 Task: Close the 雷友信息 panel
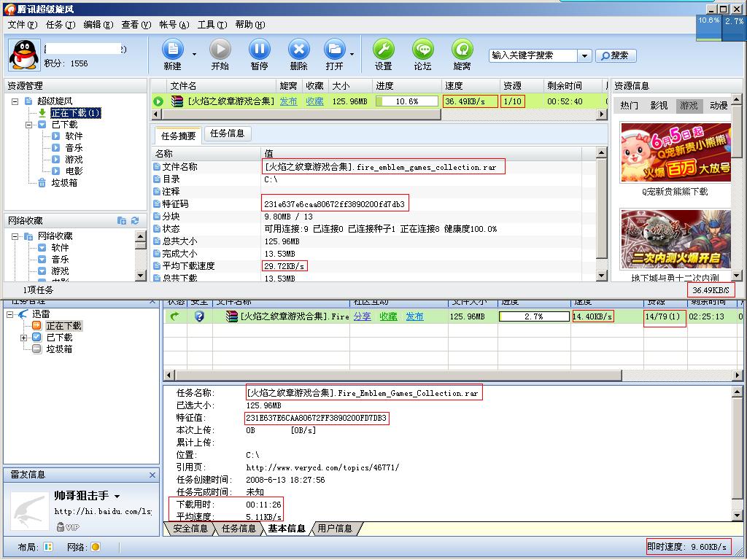point(152,475)
